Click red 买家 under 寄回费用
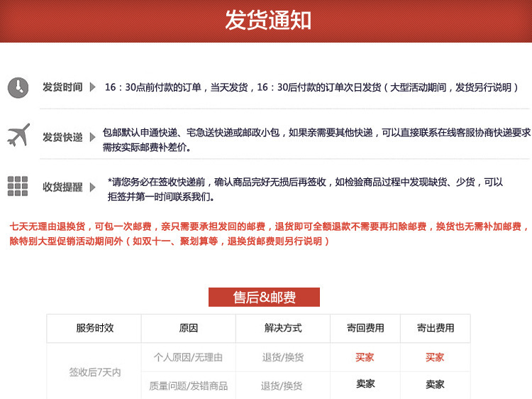The image size is (532, 399). pyautogui.click(x=365, y=358)
